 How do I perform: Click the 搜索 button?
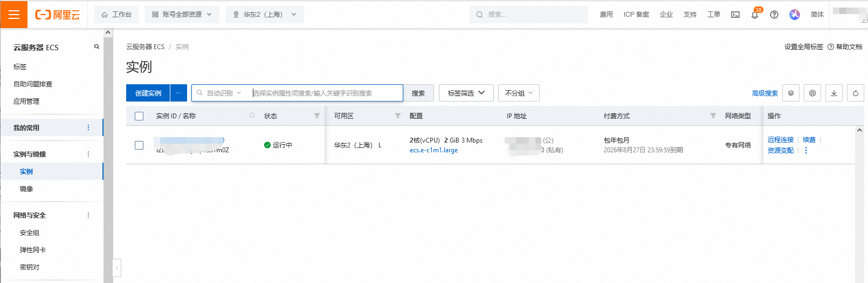[x=418, y=93]
